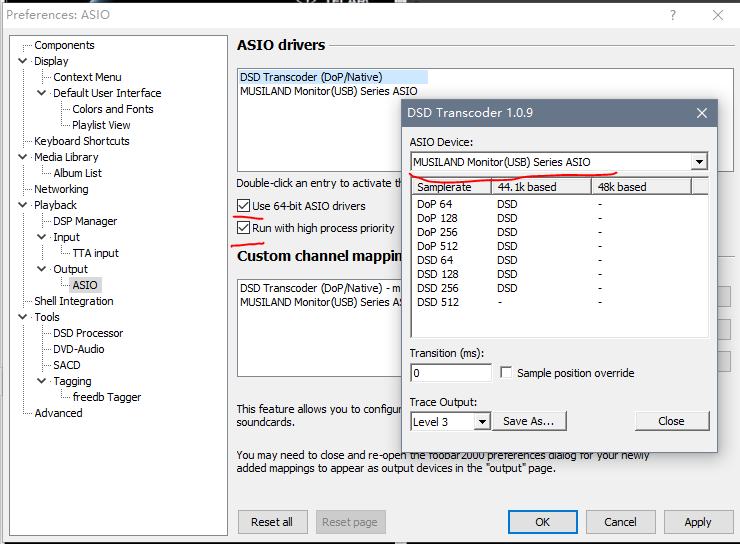This screenshot has height=544, width=740.
Task: Open the Trace Output level dropdown
Action: pyautogui.click(x=481, y=422)
